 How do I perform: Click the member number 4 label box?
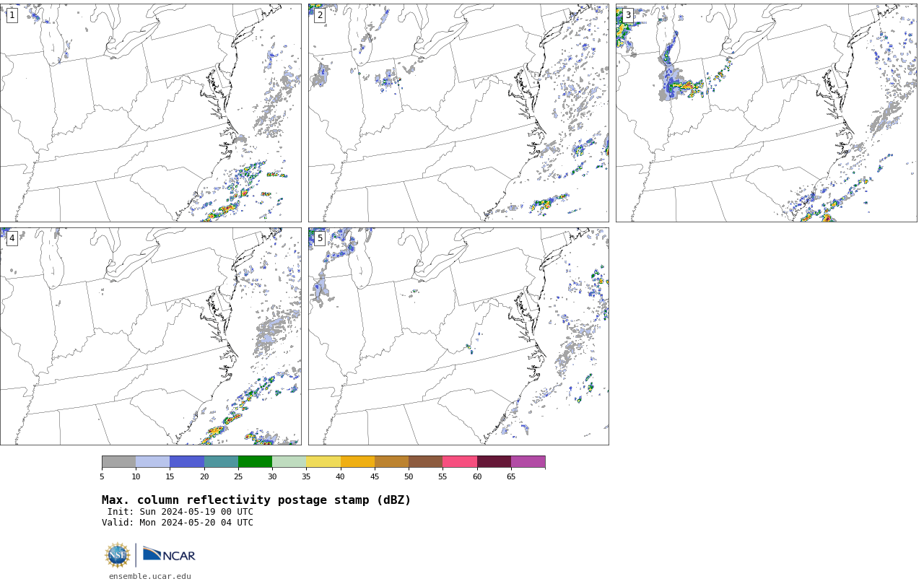pyautogui.click(x=12, y=238)
